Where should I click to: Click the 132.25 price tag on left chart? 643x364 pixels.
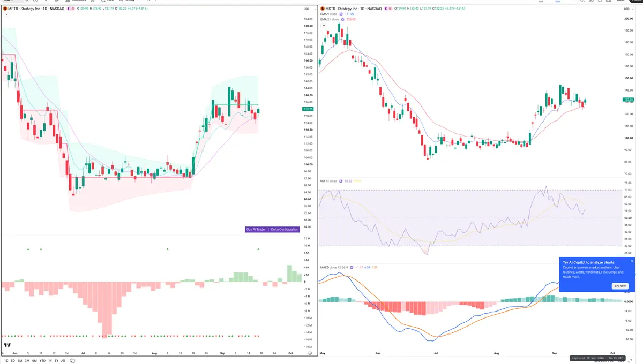[308, 109]
